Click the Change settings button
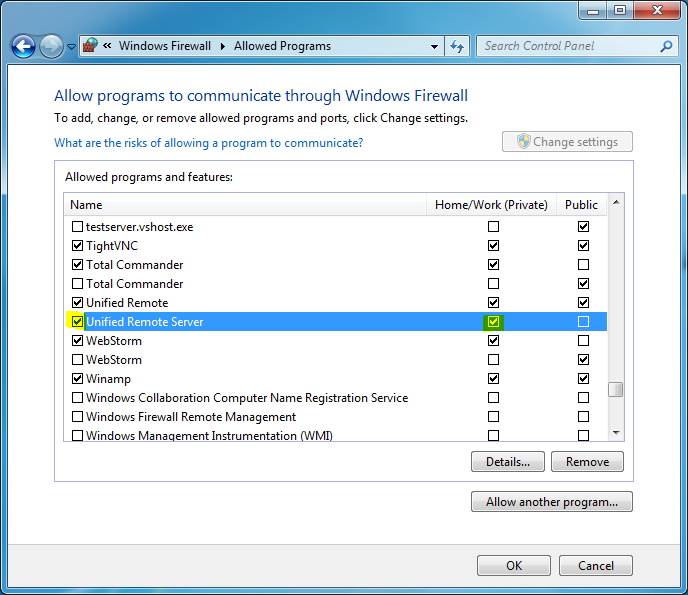This screenshot has width=688, height=595. point(567,142)
